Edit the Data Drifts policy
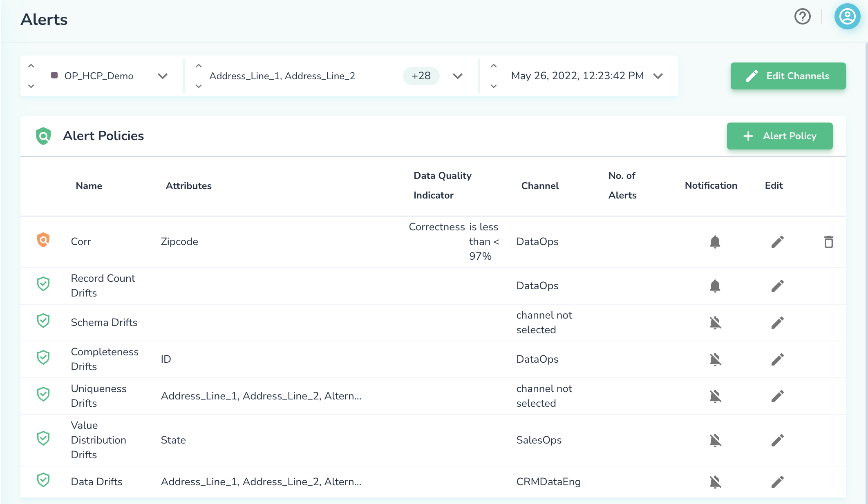This screenshot has height=504, width=868. click(777, 482)
